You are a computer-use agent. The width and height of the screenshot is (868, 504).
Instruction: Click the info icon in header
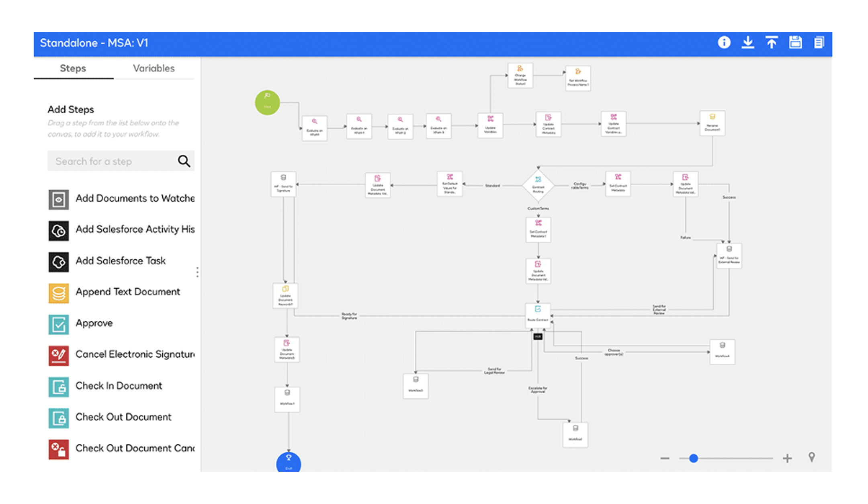(724, 43)
